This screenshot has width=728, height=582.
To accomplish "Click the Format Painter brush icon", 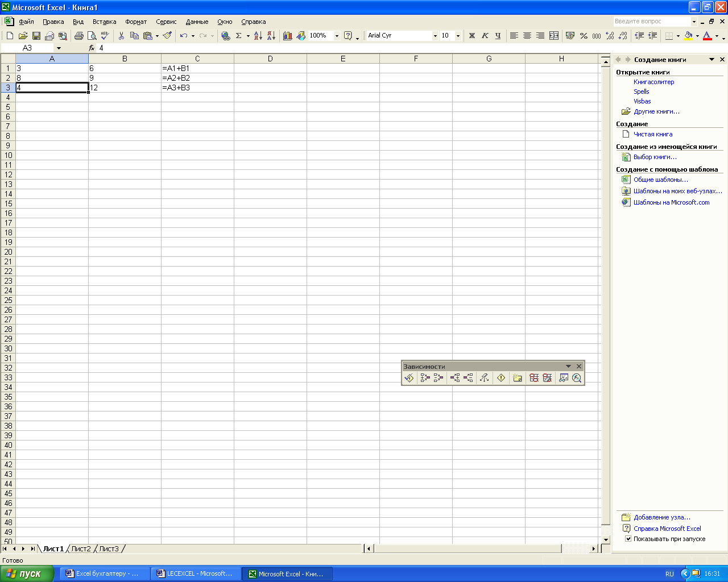I will point(167,36).
